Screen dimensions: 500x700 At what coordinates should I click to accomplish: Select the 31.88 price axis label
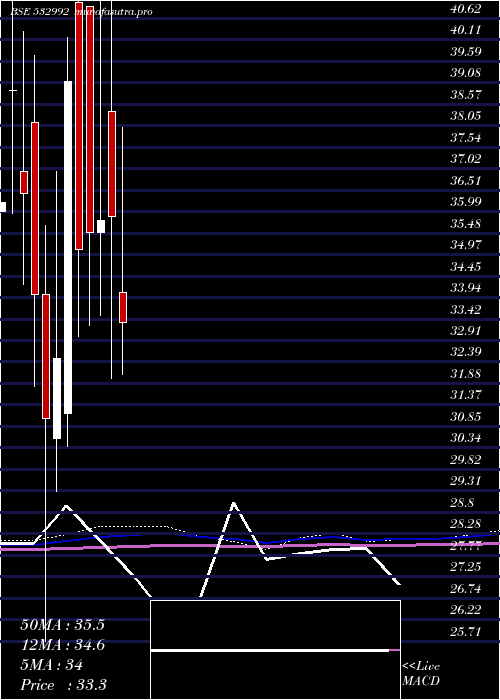click(x=466, y=374)
